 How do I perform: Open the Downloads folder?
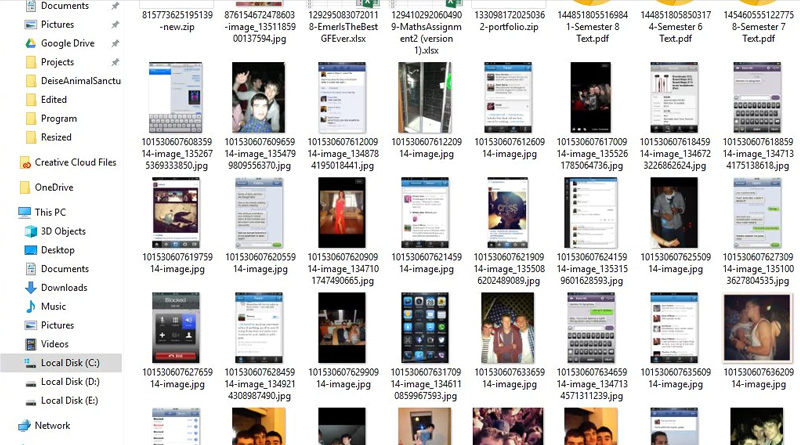64,288
